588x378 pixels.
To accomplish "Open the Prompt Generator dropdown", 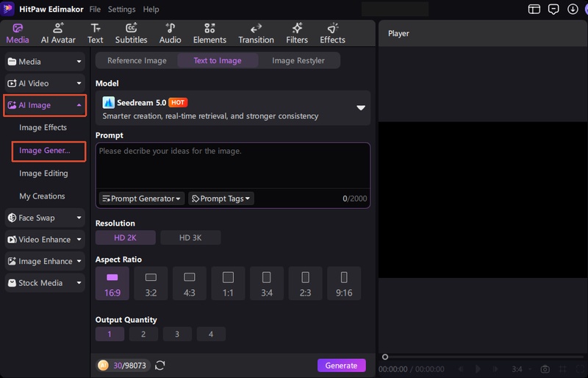I will click(142, 199).
